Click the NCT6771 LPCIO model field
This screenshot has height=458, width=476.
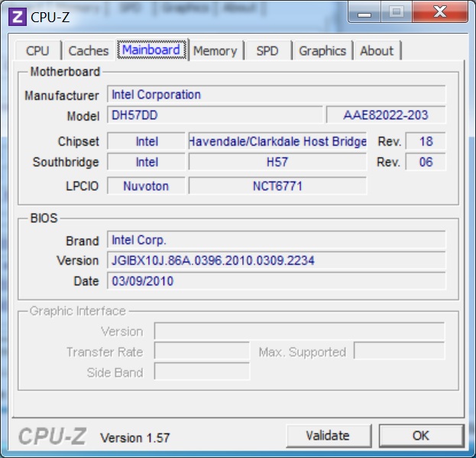[x=277, y=186]
